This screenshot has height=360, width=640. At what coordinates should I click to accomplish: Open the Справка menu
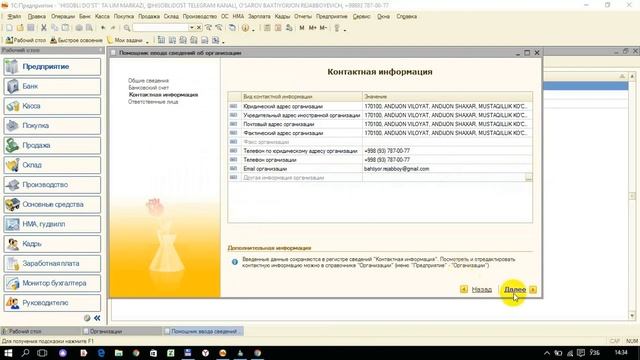pyautogui.click(x=407, y=16)
